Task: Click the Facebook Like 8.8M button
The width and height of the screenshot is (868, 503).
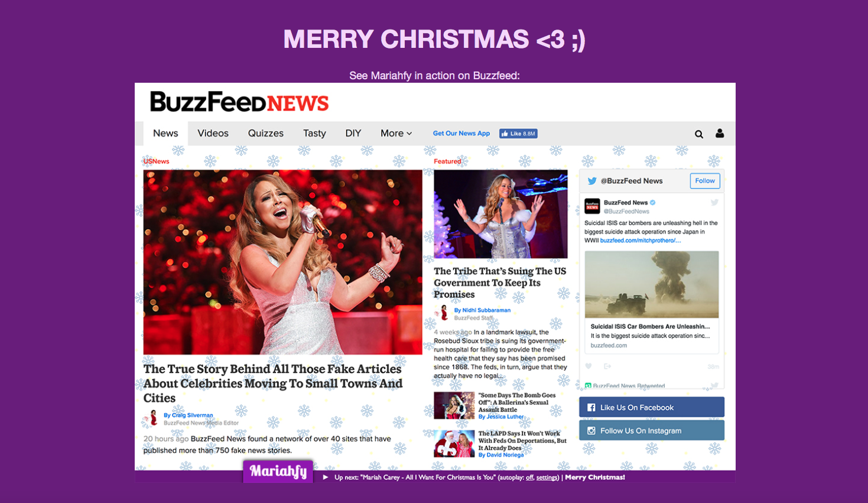Action: 518,134
